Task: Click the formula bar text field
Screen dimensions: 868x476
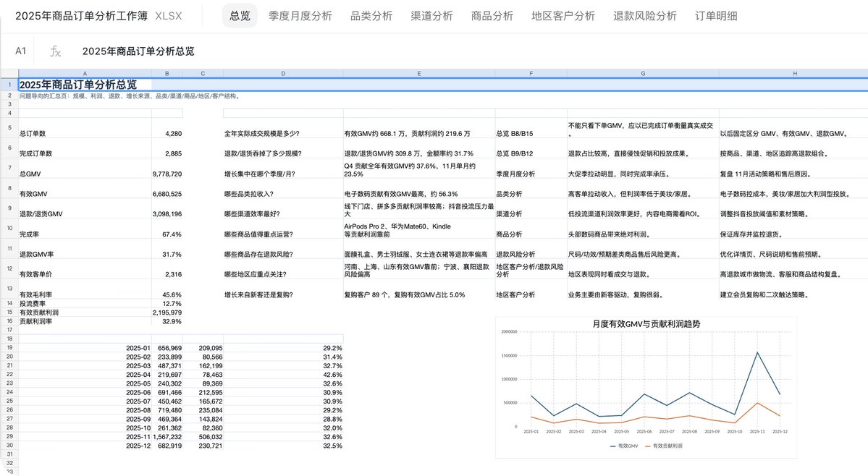Action: [x=471, y=51]
